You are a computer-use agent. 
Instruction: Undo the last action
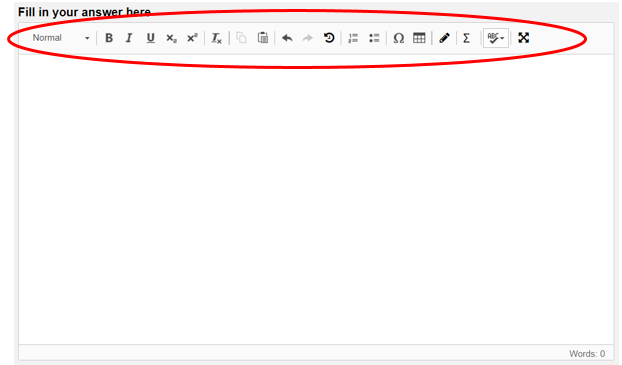coord(287,38)
